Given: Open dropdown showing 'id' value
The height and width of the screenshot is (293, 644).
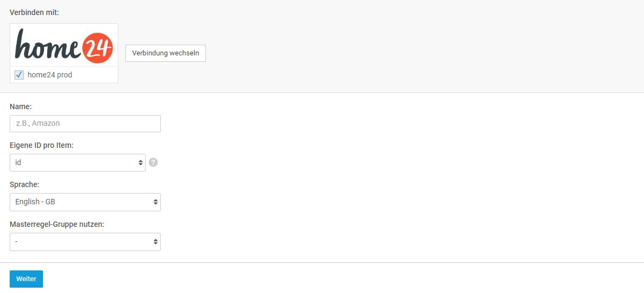Looking at the screenshot, I should tap(77, 163).
